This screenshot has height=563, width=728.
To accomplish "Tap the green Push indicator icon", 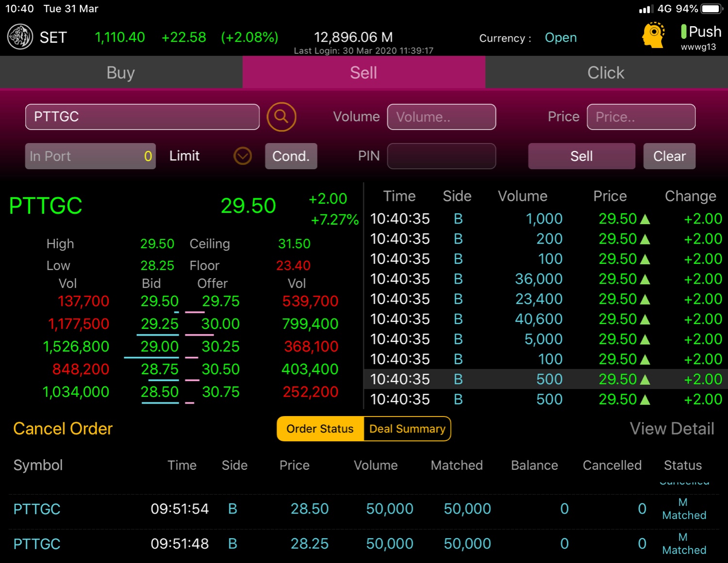I will (x=683, y=32).
